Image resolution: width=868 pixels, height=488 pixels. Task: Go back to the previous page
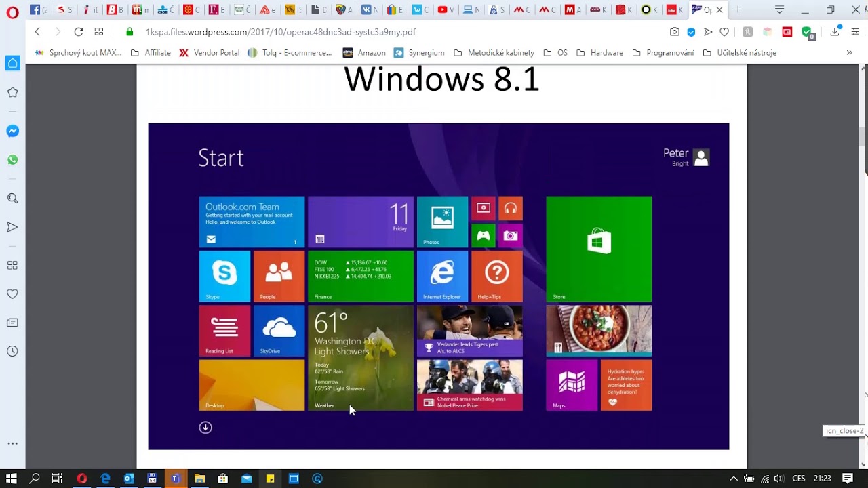point(37,32)
